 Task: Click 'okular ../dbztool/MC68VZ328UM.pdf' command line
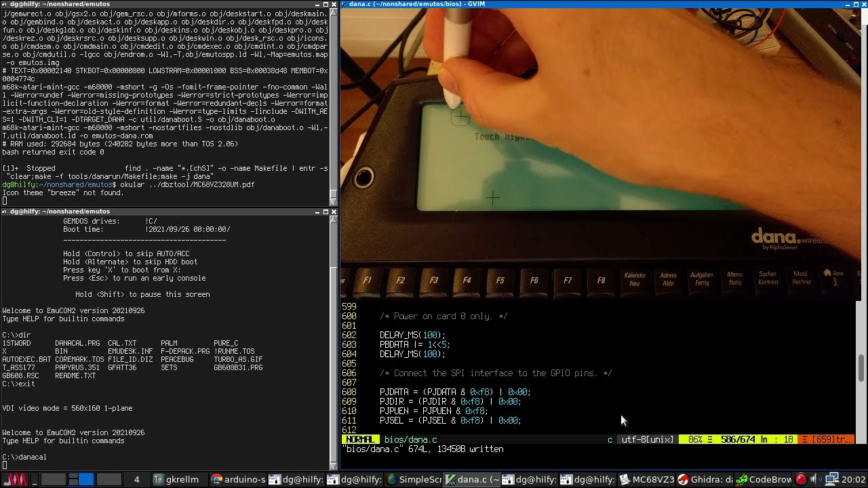tap(187, 184)
